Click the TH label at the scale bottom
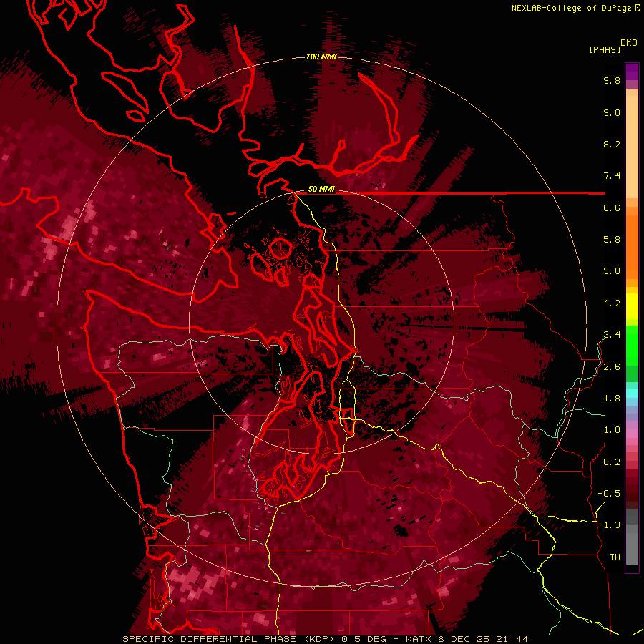This screenshot has height=644, width=644. [x=615, y=557]
